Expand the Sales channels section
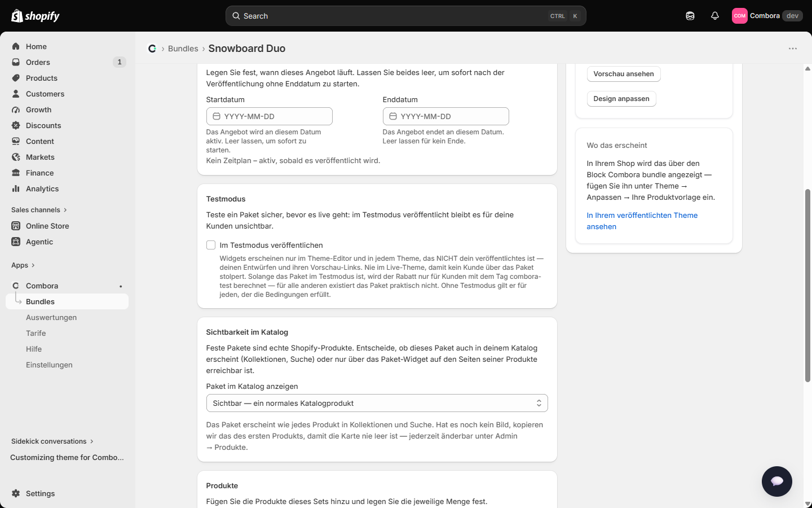Viewport: 812px width, 508px height. 39,210
